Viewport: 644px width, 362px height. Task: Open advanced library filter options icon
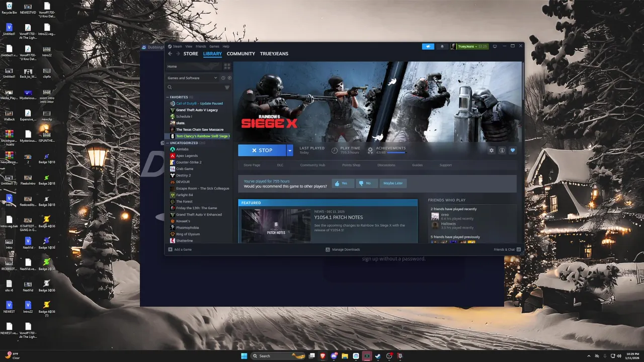[227, 87]
